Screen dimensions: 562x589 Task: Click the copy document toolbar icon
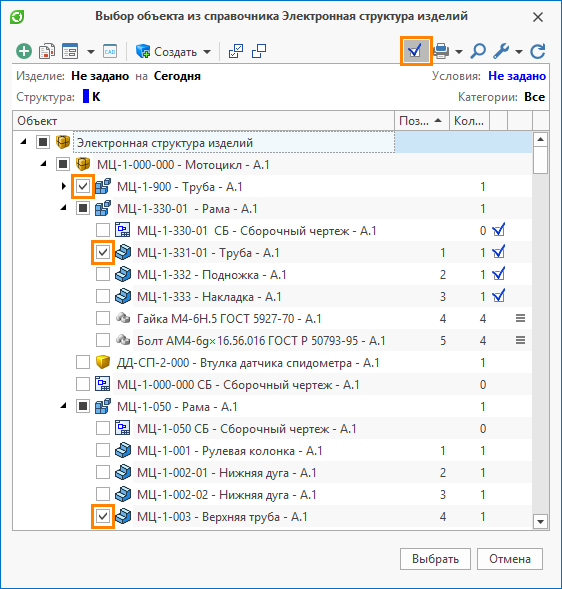pyautogui.click(x=47, y=51)
